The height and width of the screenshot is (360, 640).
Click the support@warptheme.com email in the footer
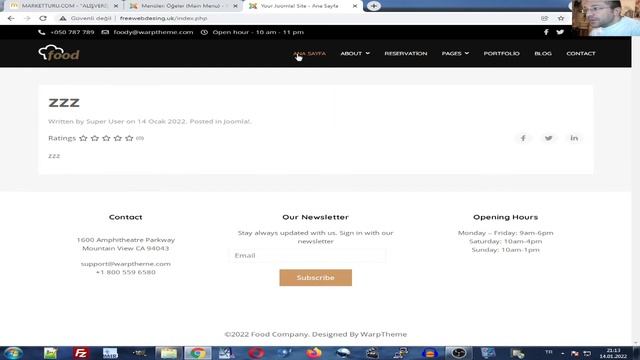point(126,264)
